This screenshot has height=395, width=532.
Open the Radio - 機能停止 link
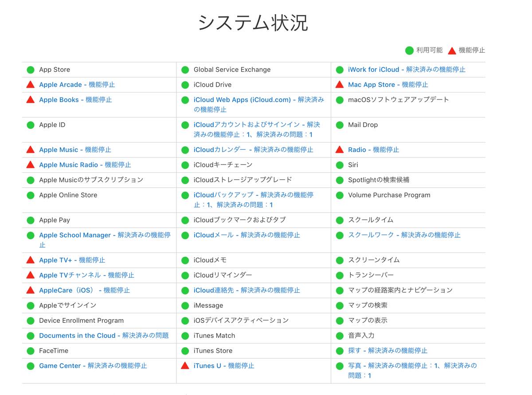tap(374, 150)
